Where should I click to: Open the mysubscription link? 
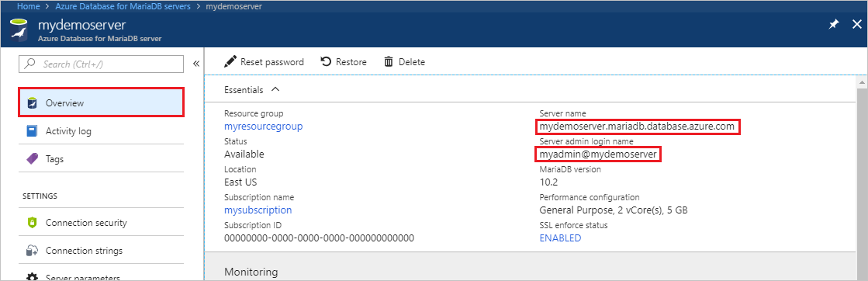pyautogui.click(x=258, y=210)
